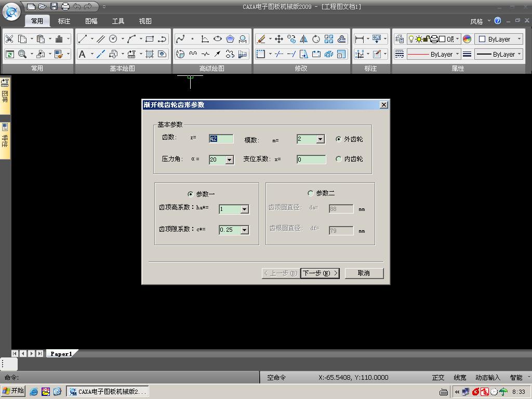Pick the Line drawing tool
The height and width of the screenshot is (399, 532).
83,39
